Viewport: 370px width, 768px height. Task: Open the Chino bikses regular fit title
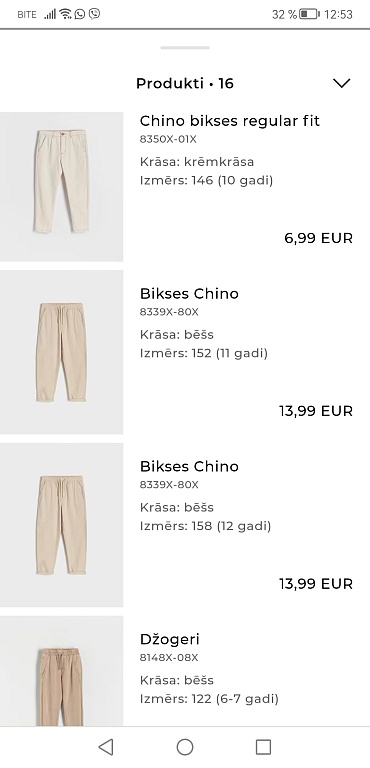(230, 120)
